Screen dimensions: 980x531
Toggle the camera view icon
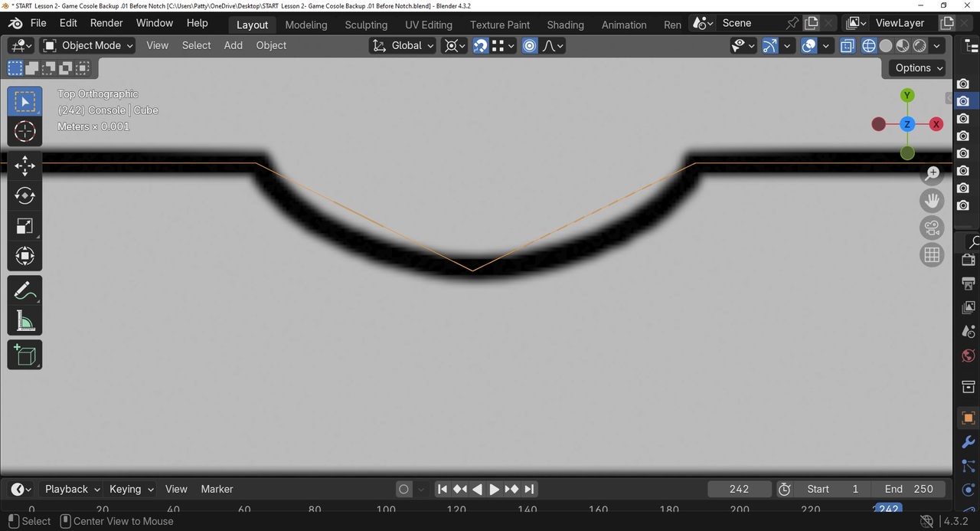tap(932, 228)
